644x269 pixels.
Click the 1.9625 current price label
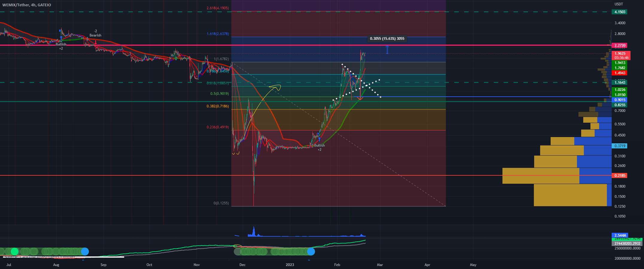(619, 54)
